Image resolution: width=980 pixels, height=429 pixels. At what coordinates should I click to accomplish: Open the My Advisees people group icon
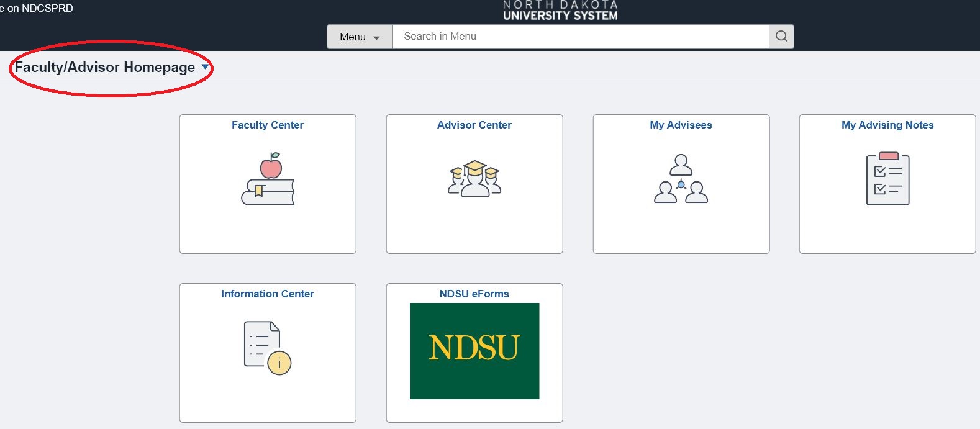pyautogui.click(x=681, y=179)
